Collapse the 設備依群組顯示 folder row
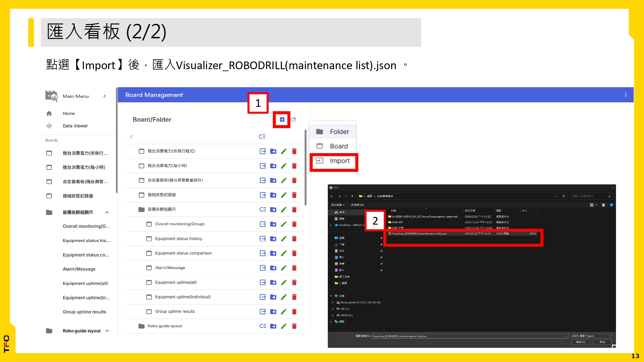 (263, 209)
